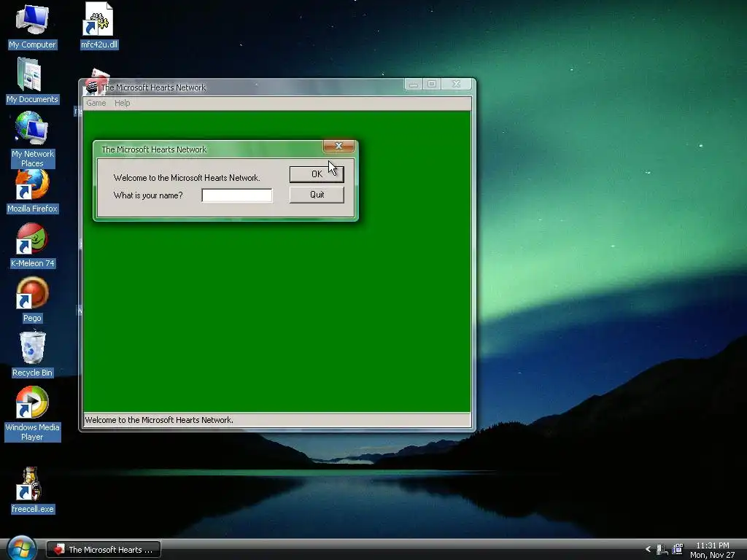Open the Help menu

coord(122,103)
